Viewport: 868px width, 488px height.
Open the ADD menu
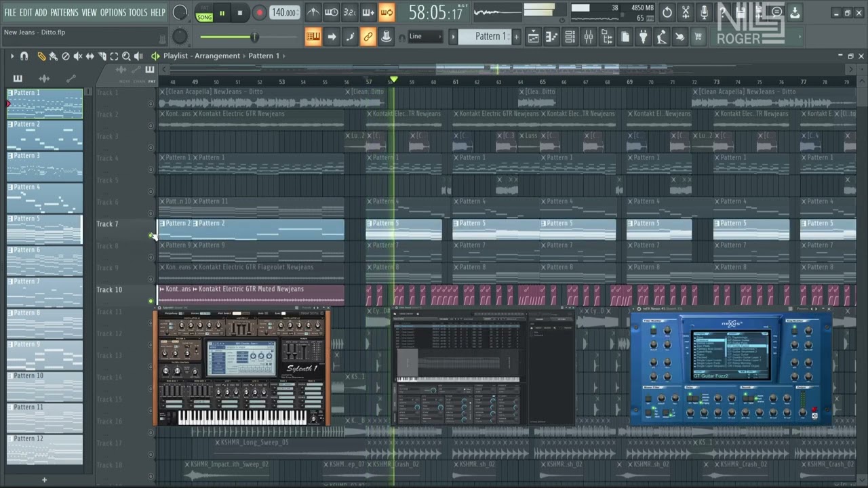click(x=41, y=12)
